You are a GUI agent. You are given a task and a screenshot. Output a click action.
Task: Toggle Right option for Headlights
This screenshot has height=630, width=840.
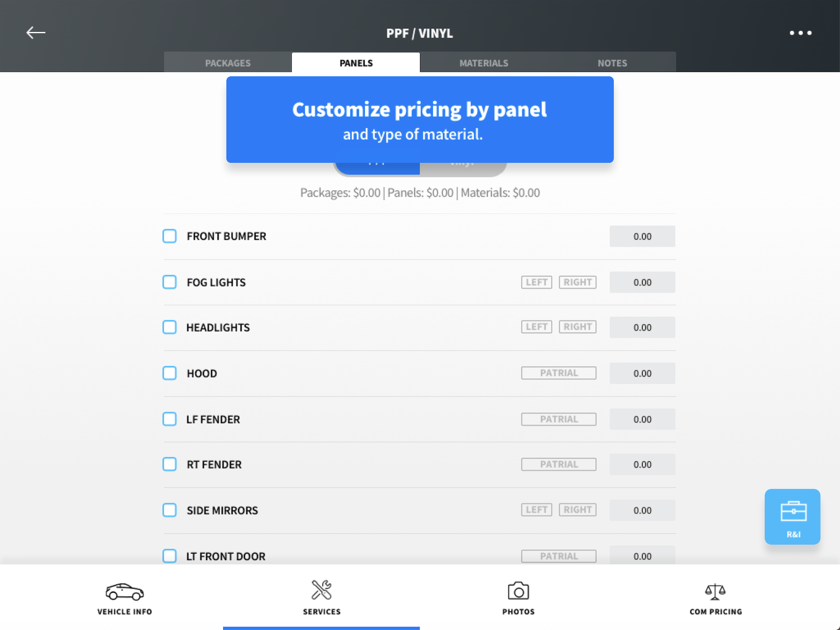pos(577,327)
